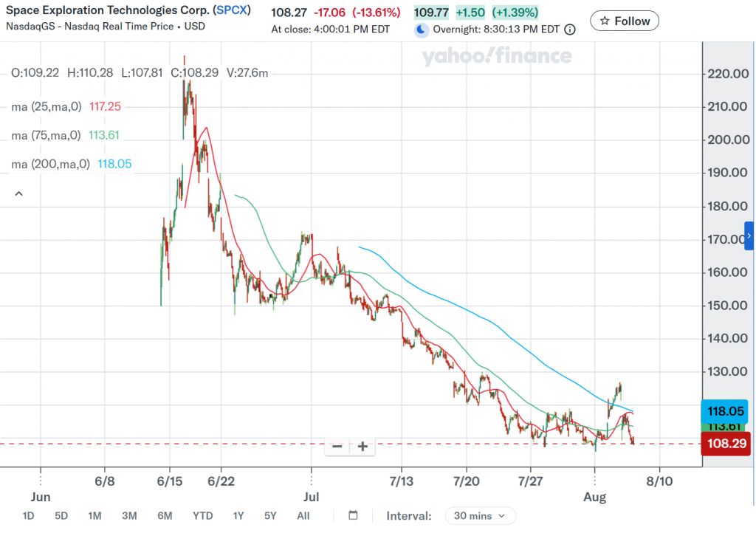This screenshot has height=533, width=756.
Task: Select the 3M time range
Action: (129, 515)
